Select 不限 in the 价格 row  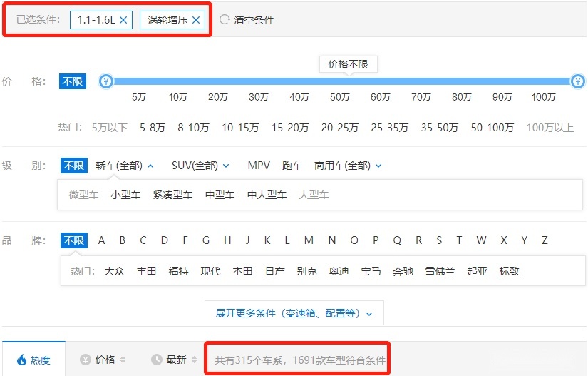[73, 81]
